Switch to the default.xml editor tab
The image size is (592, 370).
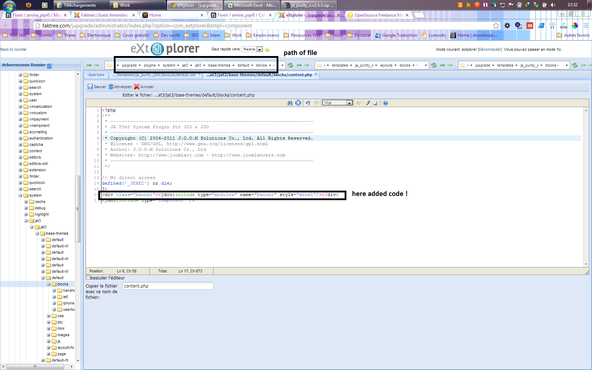(155, 75)
